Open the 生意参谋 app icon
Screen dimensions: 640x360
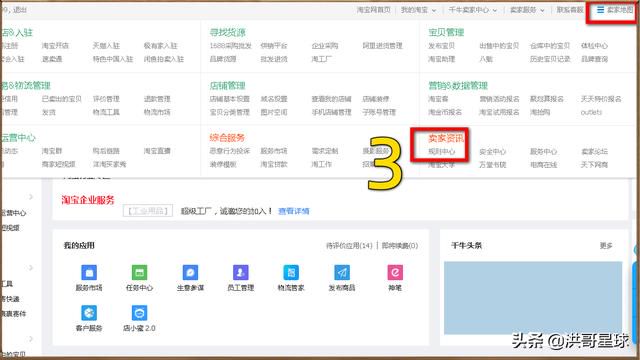[x=190, y=273]
